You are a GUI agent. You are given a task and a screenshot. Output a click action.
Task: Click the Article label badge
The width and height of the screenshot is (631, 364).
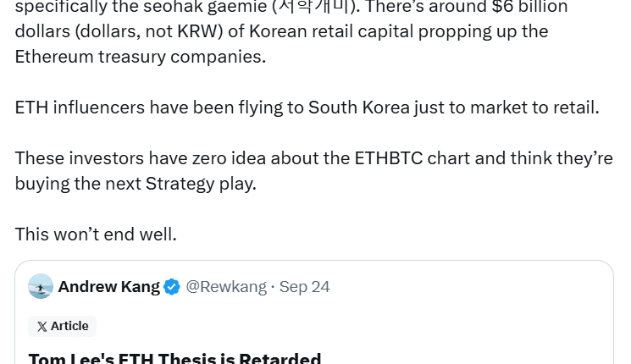63,327
